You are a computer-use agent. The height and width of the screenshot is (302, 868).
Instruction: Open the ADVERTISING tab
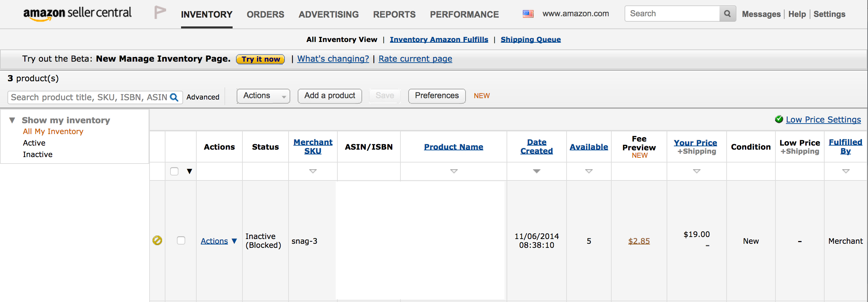click(329, 15)
